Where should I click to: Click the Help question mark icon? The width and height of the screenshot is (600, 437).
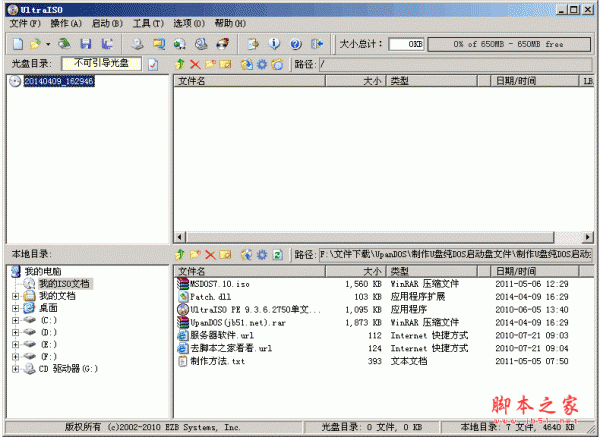pos(295,44)
